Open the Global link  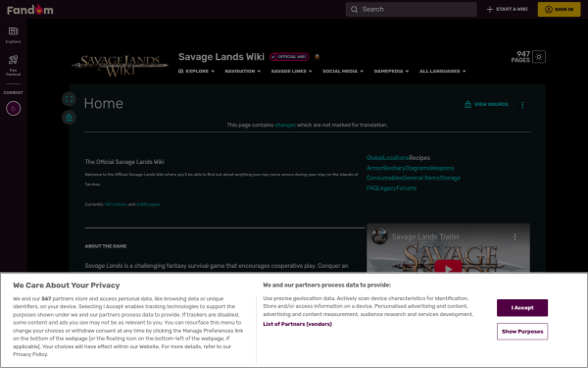374,158
